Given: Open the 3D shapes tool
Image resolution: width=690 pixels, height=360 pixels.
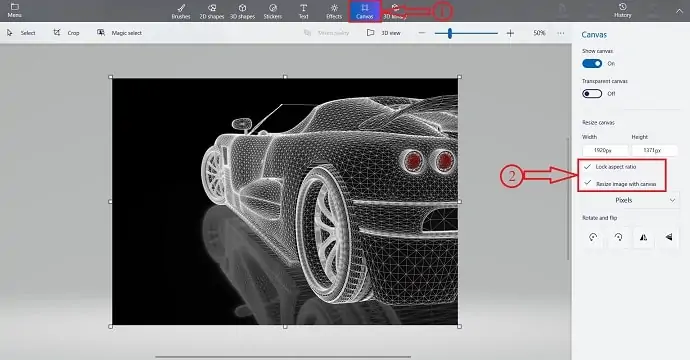Looking at the screenshot, I should pyautogui.click(x=242, y=11).
